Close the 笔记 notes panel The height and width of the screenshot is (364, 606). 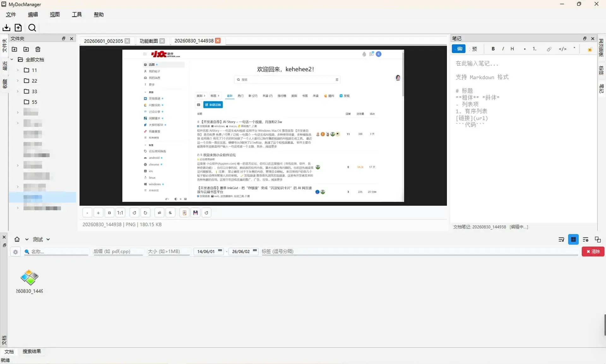point(592,39)
